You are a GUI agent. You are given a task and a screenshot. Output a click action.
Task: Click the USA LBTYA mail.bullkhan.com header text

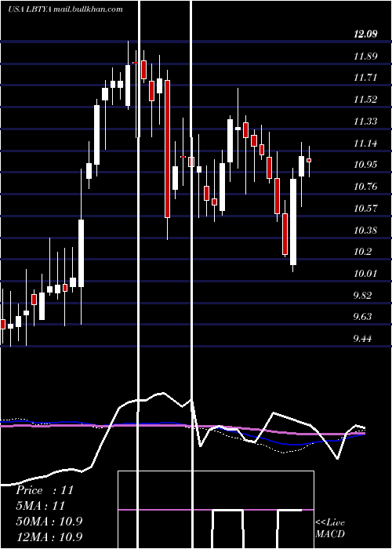pos(65,9)
